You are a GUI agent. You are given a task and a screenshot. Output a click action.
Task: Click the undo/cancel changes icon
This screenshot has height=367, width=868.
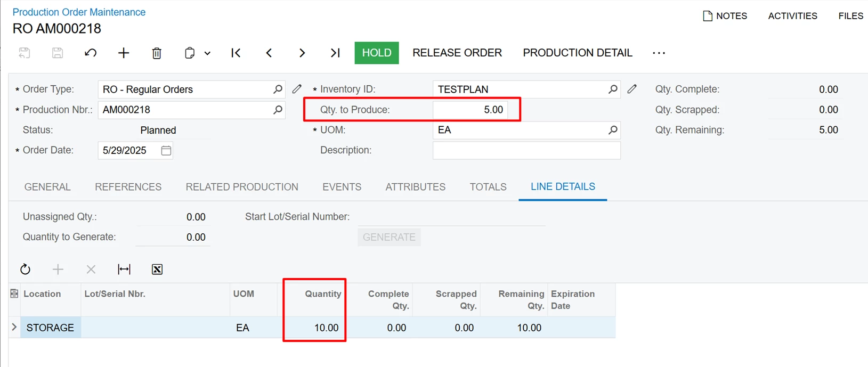pos(91,53)
